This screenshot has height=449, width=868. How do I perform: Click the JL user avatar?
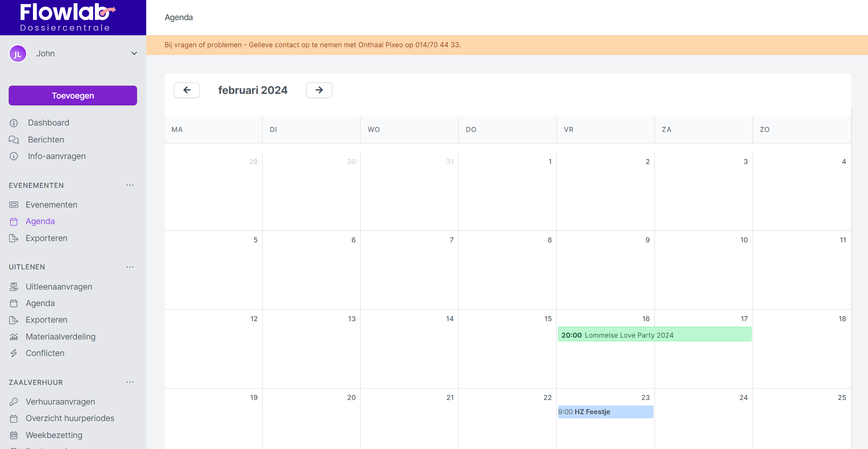17,54
